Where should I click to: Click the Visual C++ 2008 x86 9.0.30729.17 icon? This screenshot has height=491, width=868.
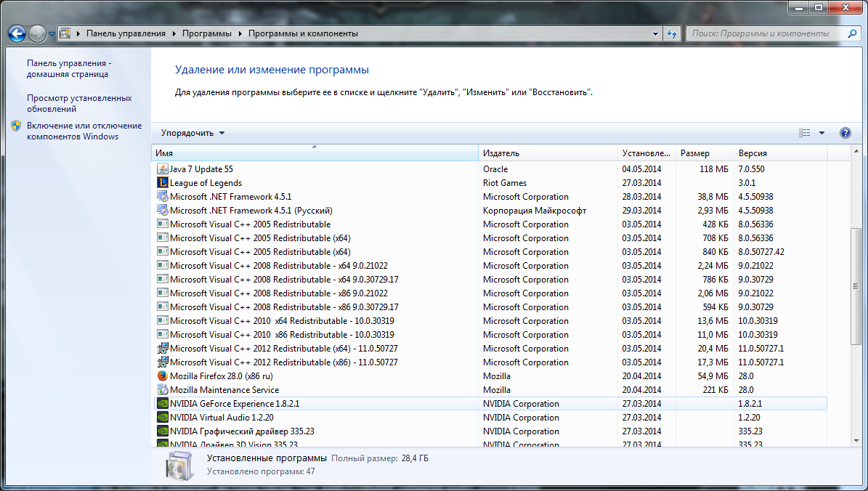pos(162,307)
